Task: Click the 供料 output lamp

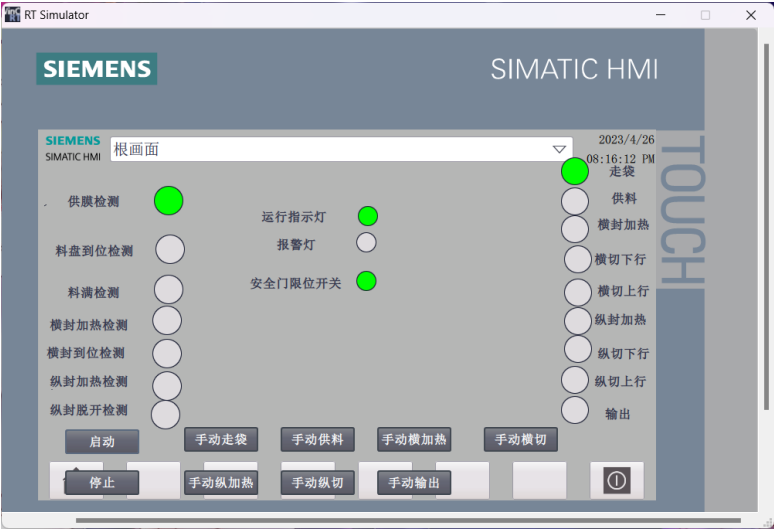Action: pyautogui.click(x=575, y=201)
